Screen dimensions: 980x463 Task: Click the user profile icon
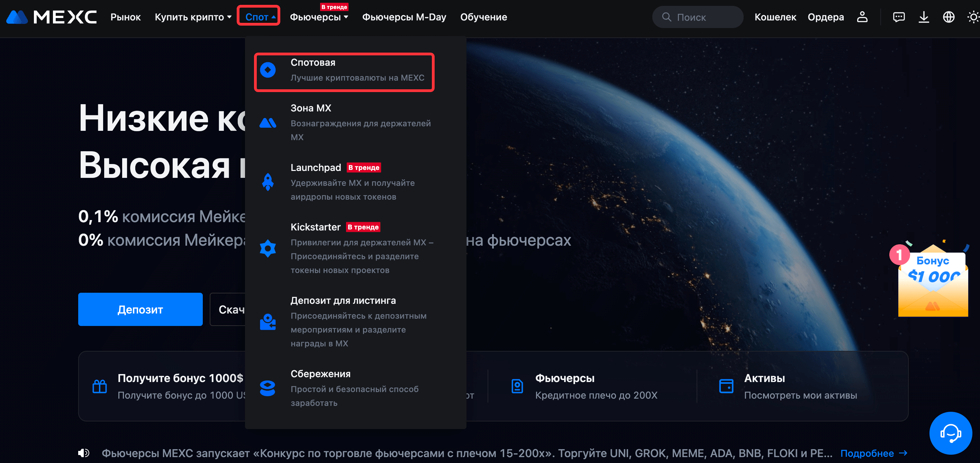click(862, 17)
